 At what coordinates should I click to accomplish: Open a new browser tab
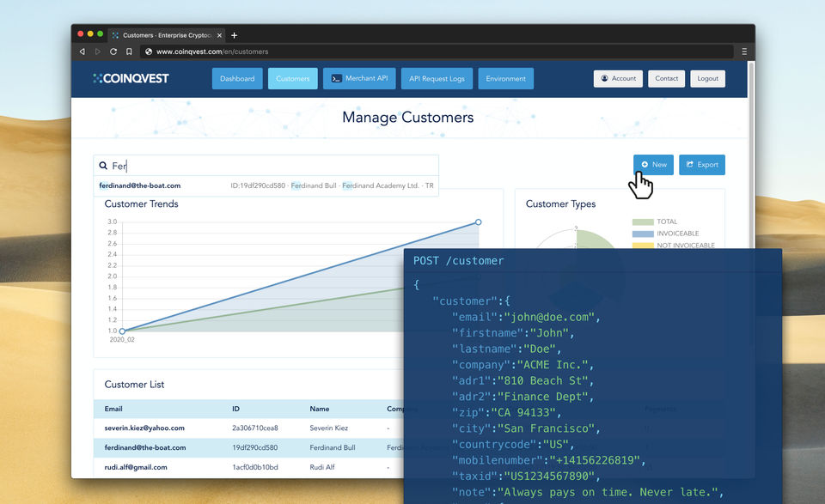[x=234, y=35]
